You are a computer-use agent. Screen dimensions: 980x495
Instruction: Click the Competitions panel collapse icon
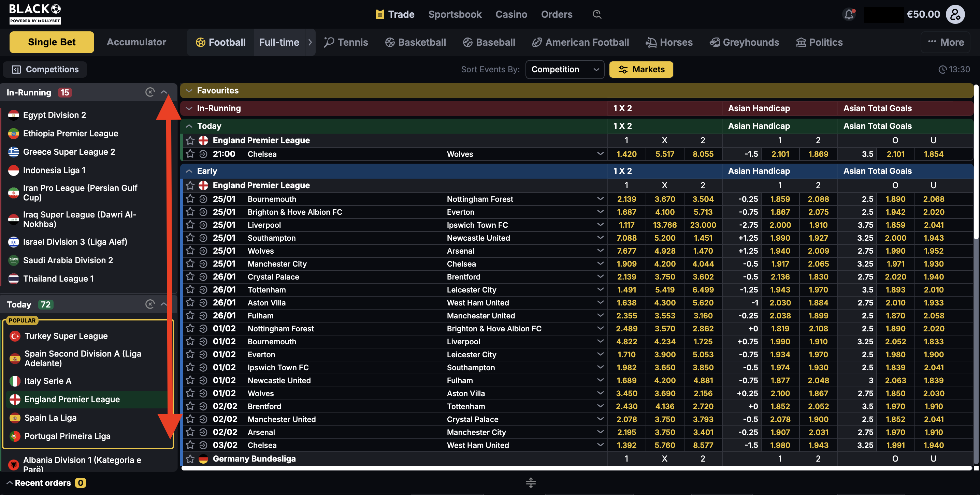pyautogui.click(x=16, y=70)
